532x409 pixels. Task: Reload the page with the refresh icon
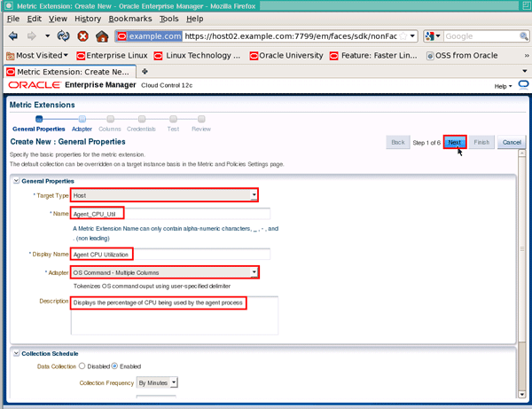[x=63, y=35]
